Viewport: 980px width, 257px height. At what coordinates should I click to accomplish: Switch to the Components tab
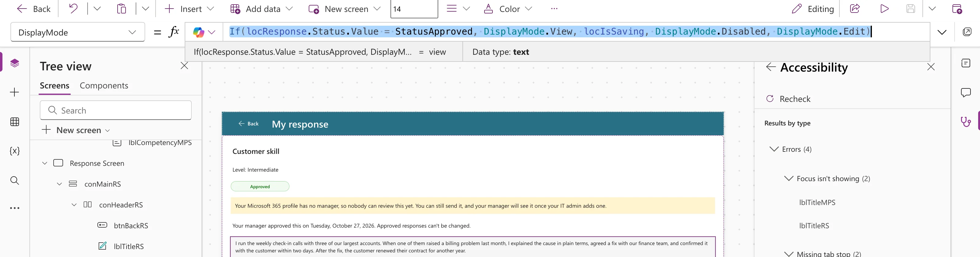(x=104, y=86)
